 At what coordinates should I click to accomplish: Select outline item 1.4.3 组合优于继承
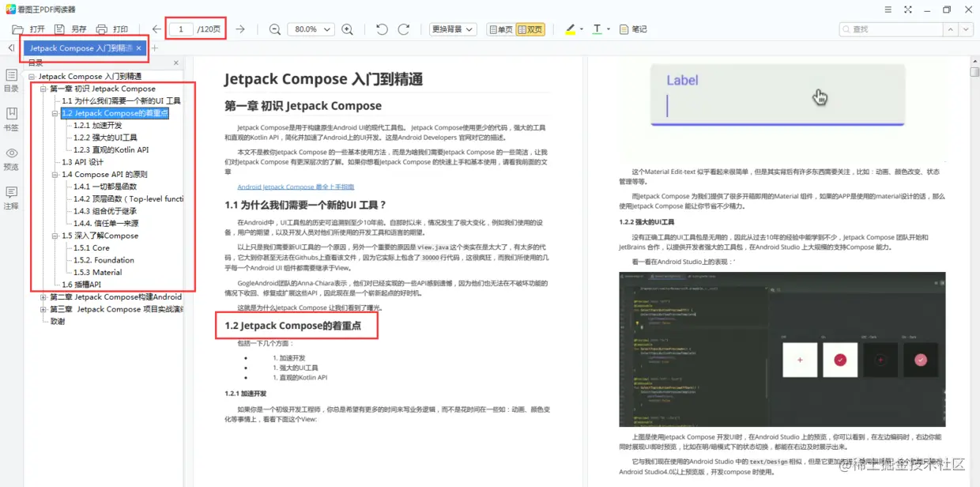(x=104, y=211)
